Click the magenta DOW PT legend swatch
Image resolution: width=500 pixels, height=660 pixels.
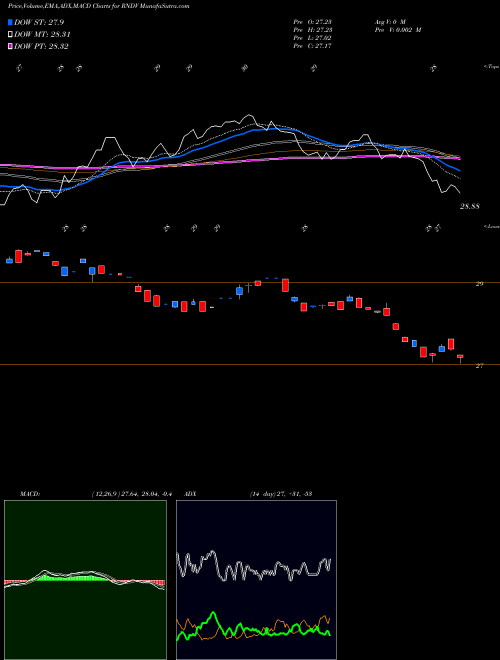pyautogui.click(x=11, y=46)
